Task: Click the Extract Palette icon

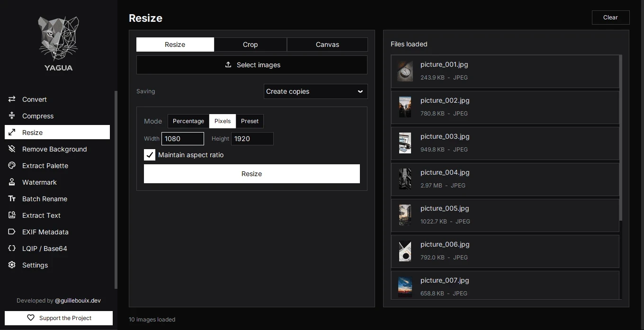Action: 12,166
